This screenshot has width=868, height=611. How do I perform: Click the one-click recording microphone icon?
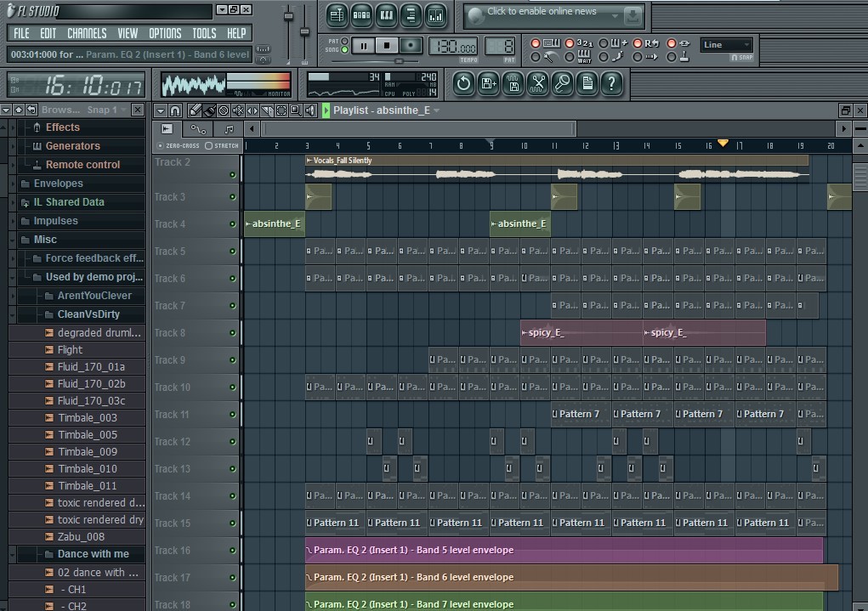[563, 84]
